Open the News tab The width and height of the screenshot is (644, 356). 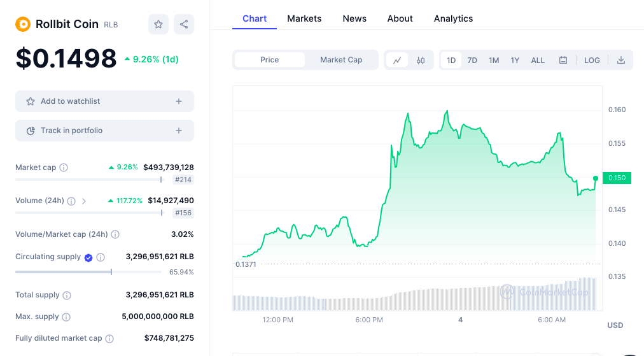tap(354, 18)
